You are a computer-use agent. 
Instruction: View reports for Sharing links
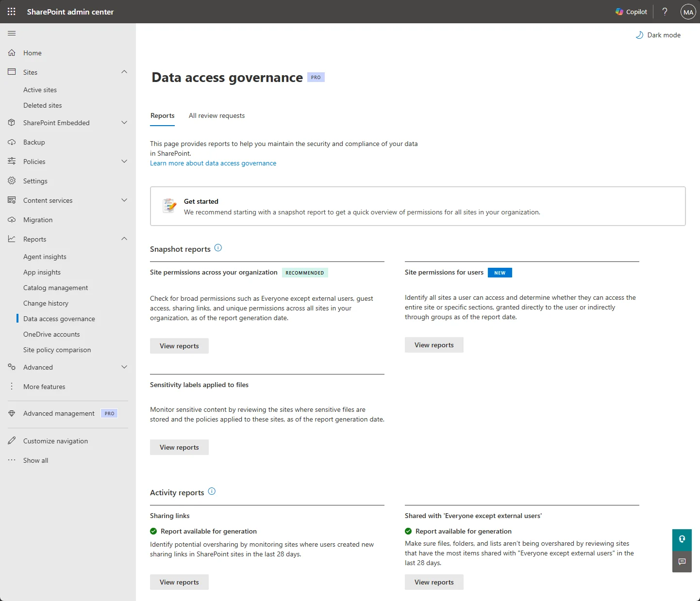click(x=179, y=582)
